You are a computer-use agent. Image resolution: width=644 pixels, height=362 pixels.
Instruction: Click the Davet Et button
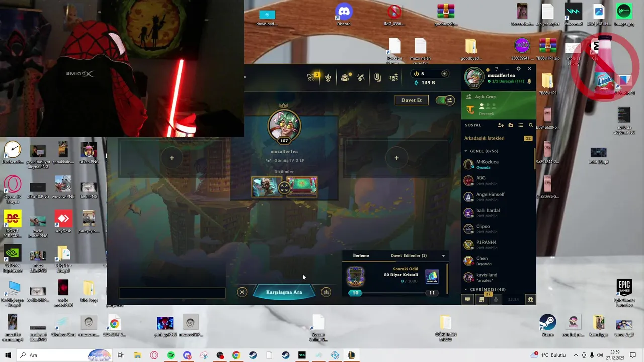coord(412,100)
